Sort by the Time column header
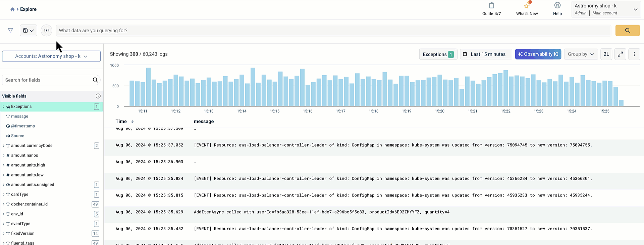The image size is (644, 245). coord(121,121)
